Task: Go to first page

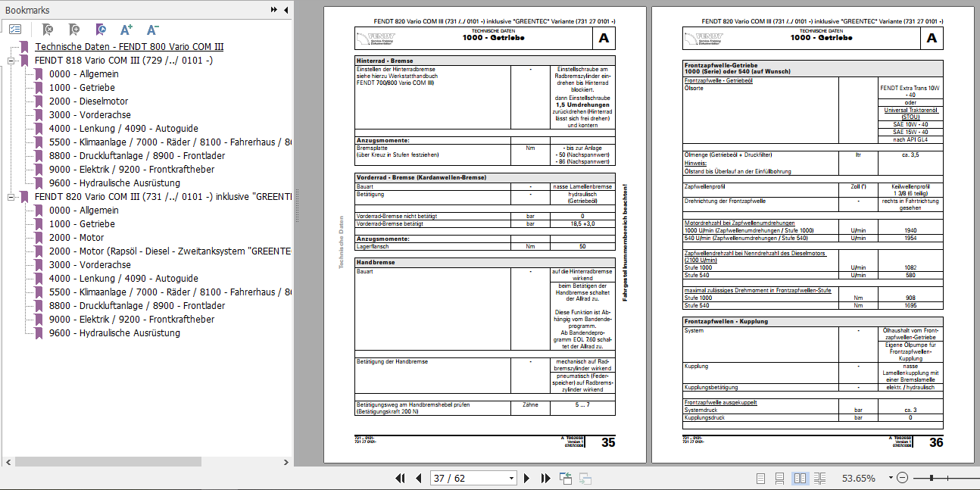Action: [x=401, y=478]
